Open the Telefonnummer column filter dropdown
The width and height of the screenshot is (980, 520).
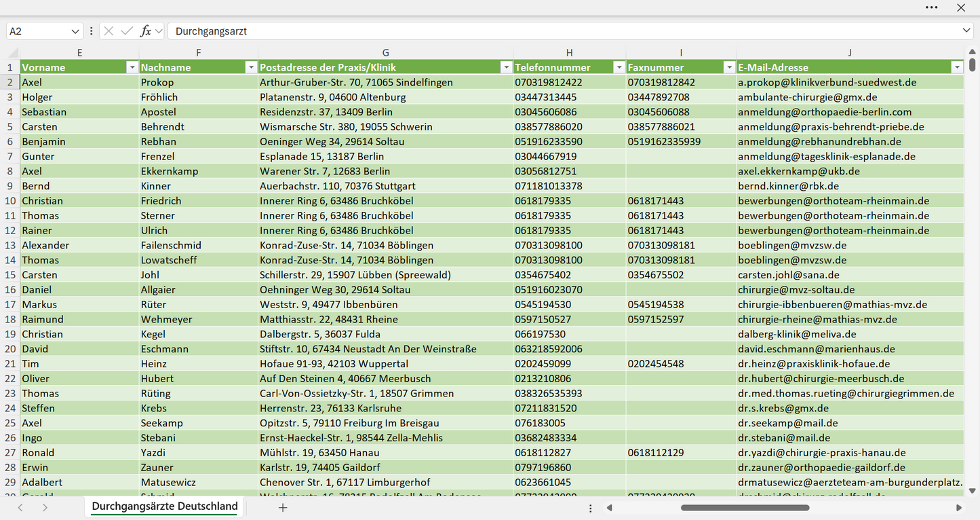(x=619, y=67)
